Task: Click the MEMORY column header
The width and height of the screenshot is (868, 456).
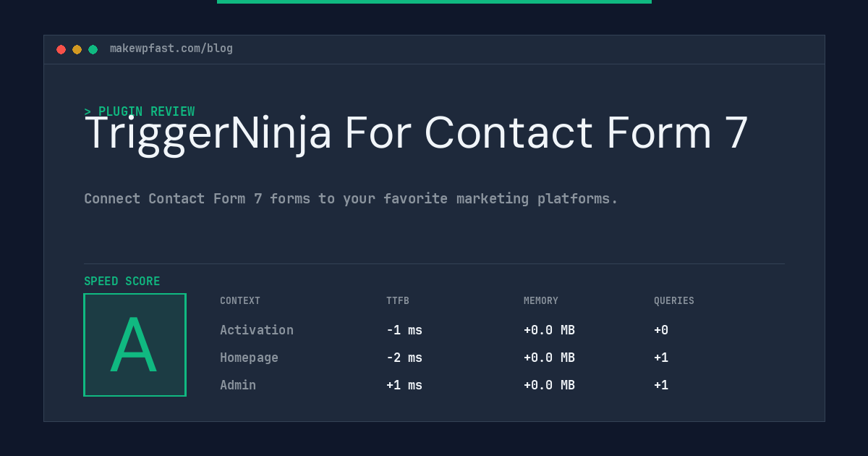Action: click(x=541, y=301)
